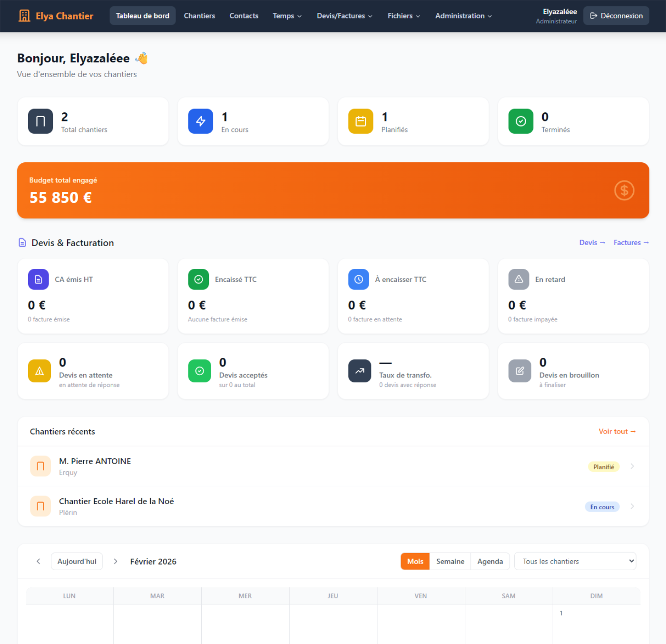Viewport: 666px width, 644px height.
Task: Switch calendar to Semaine view
Action: coord(450,561)
